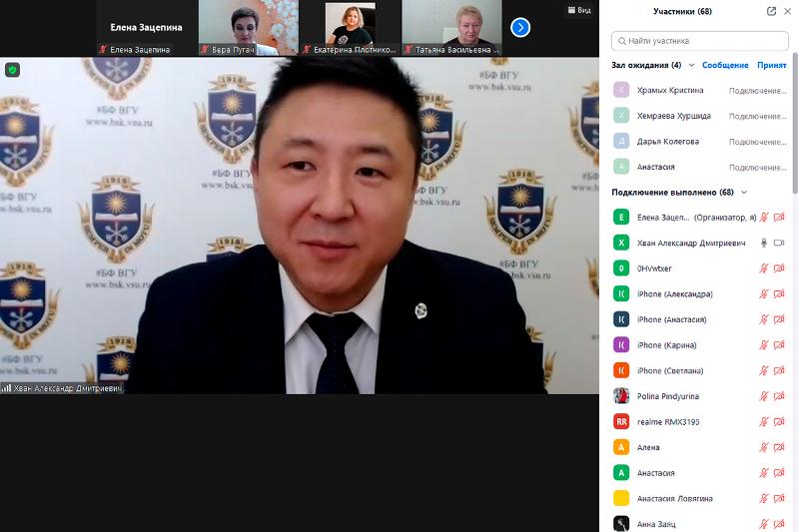
Task: Click Хван Александр Дмитриевич's microphone icon
Action: pos(764,243)
